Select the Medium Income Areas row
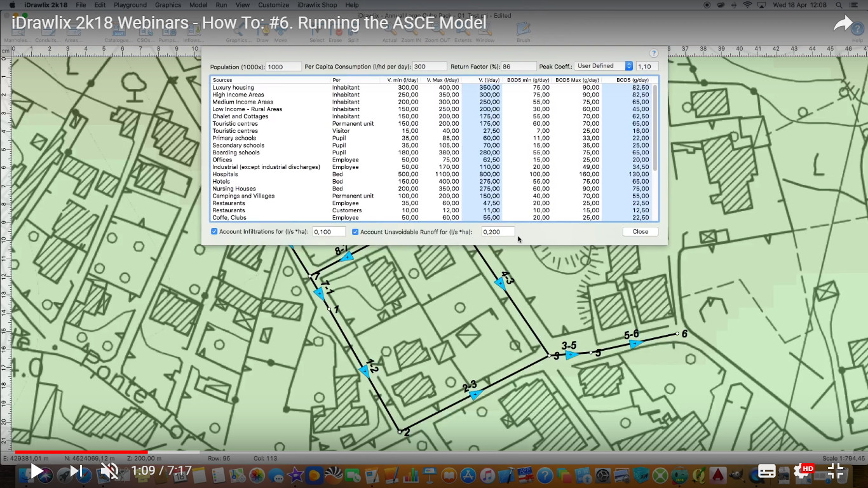Screen dimensions: 868x488 pos(431,102)
